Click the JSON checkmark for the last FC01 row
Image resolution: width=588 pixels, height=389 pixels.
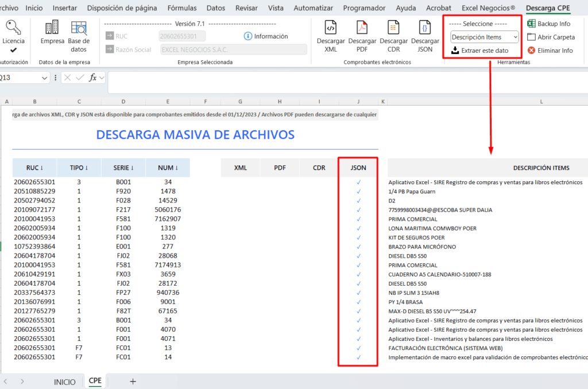tap(358, 357)
